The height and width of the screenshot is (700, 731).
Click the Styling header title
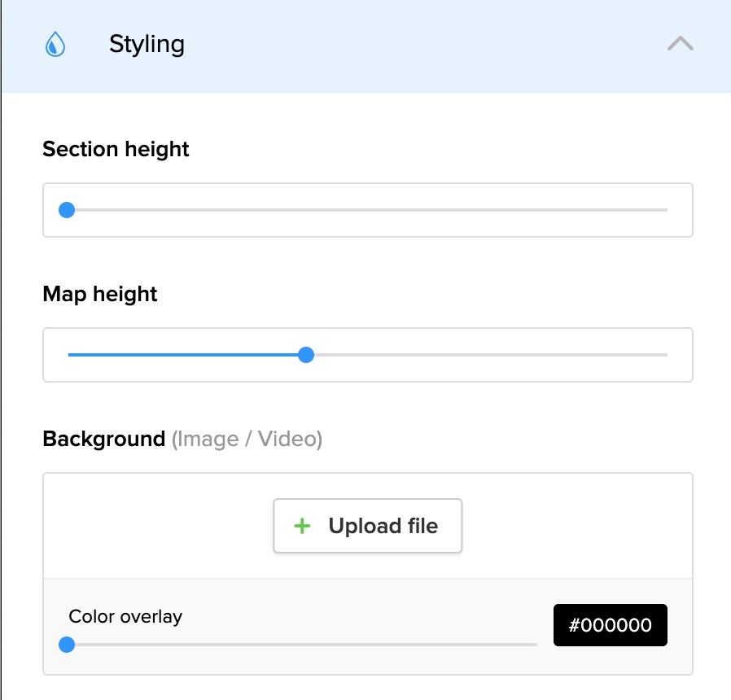click(147, 44)
